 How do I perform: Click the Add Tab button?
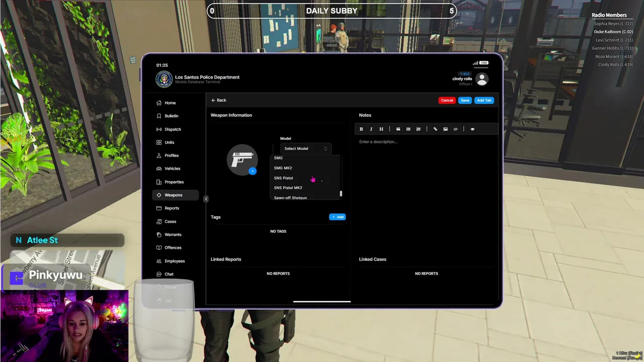[484, 101]
